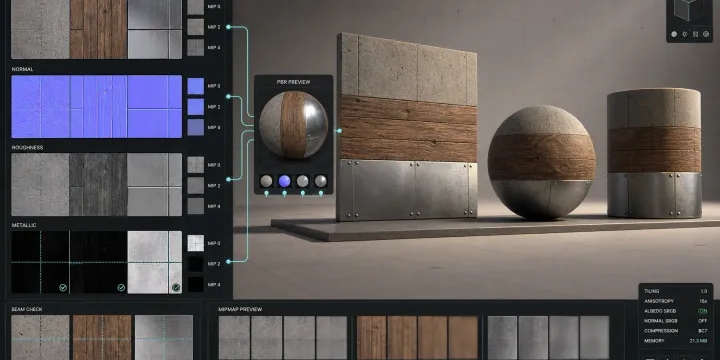Select the cylinder model in viewport
The height and width of the screenshot is (360, 720).
point(654,153)
